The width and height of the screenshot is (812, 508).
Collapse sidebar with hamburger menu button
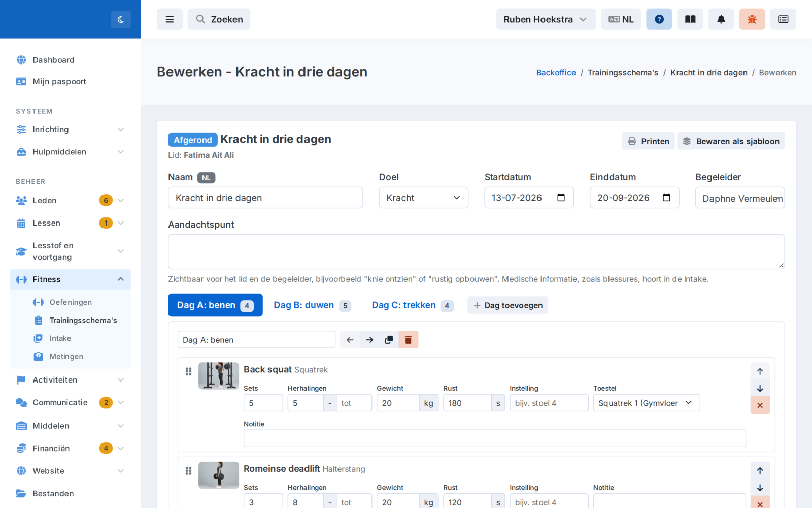(170, 19)
